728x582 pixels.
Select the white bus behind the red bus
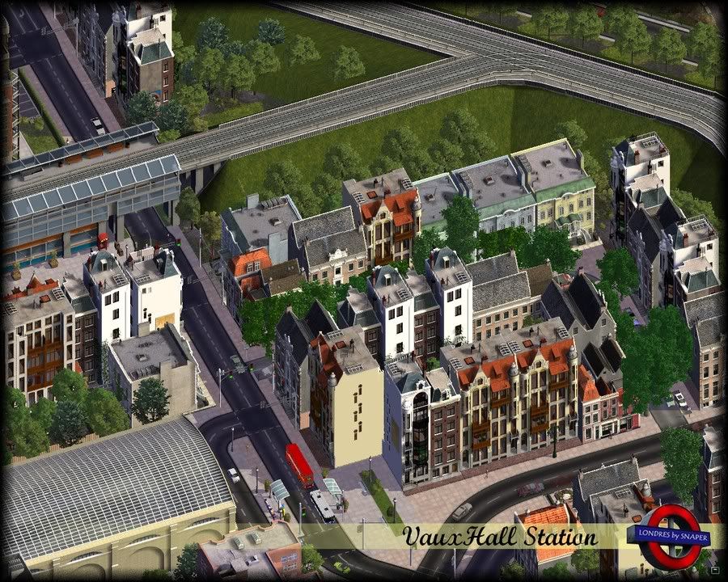pos(323,505)
